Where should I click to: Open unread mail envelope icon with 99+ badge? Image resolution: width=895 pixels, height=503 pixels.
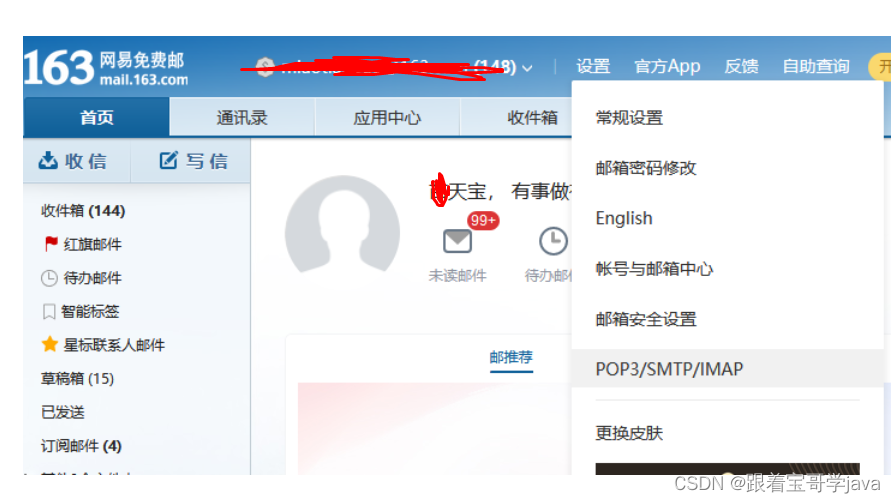click(457, 241)
